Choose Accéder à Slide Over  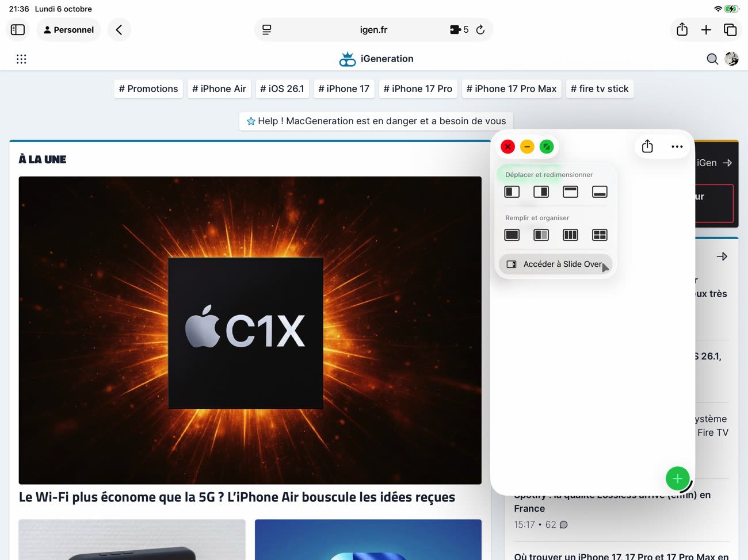555,264
